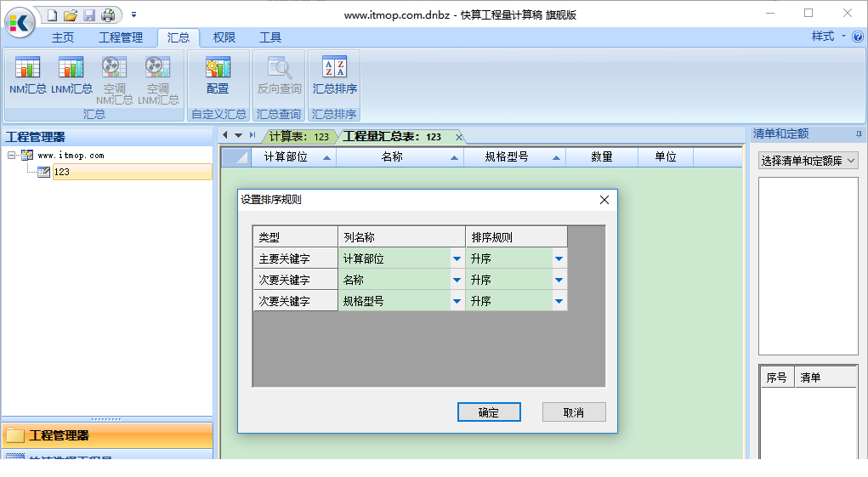Collapse the www.itmop.com tree node
This screenshot has height=477, width=868.
pyautogui.click(x=12, y=156)
